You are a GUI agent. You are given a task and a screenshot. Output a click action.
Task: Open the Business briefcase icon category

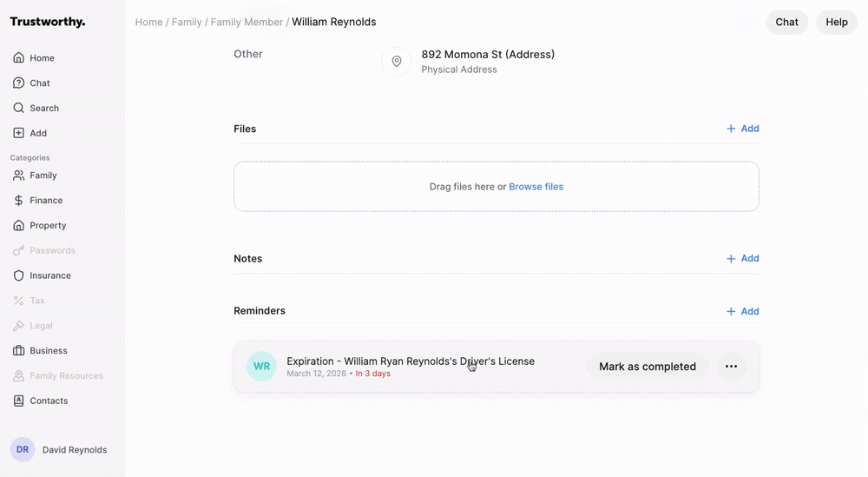[18, 351]
